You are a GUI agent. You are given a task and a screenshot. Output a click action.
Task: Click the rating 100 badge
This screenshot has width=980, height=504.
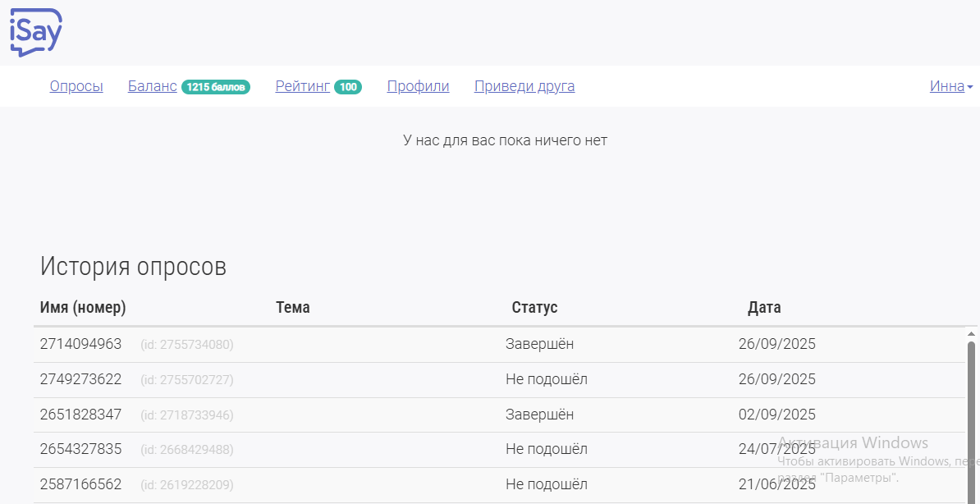pos(348,87)
